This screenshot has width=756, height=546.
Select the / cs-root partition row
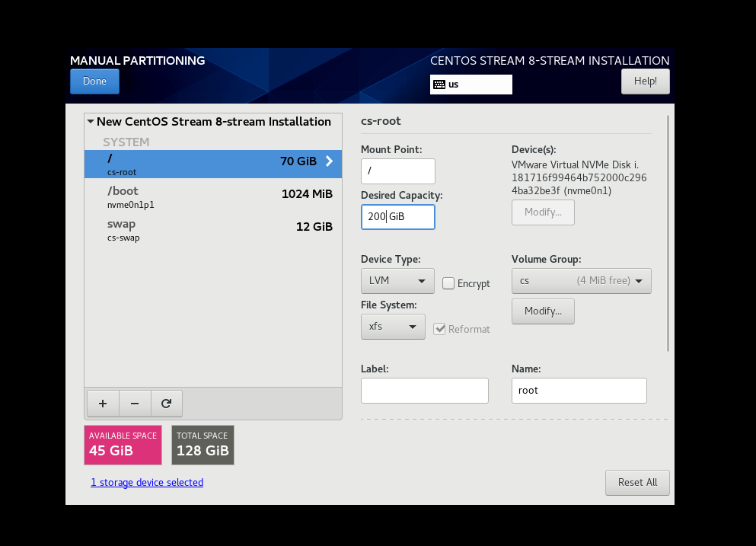tap(213, 164)
